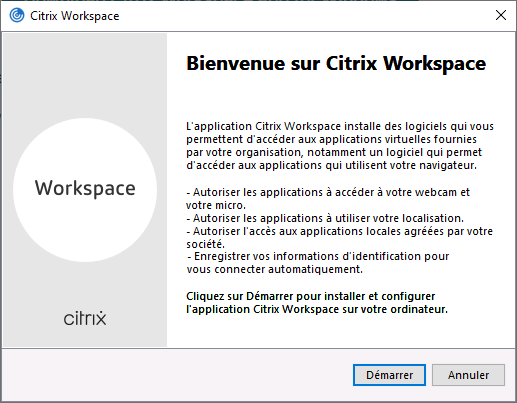Click the citrix logo in the left panel

click(x=85, y=318)
